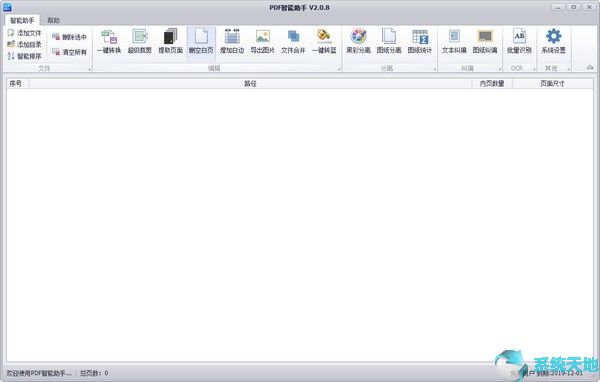
Task: Click the 序号 column header
Action: [18, 83]
